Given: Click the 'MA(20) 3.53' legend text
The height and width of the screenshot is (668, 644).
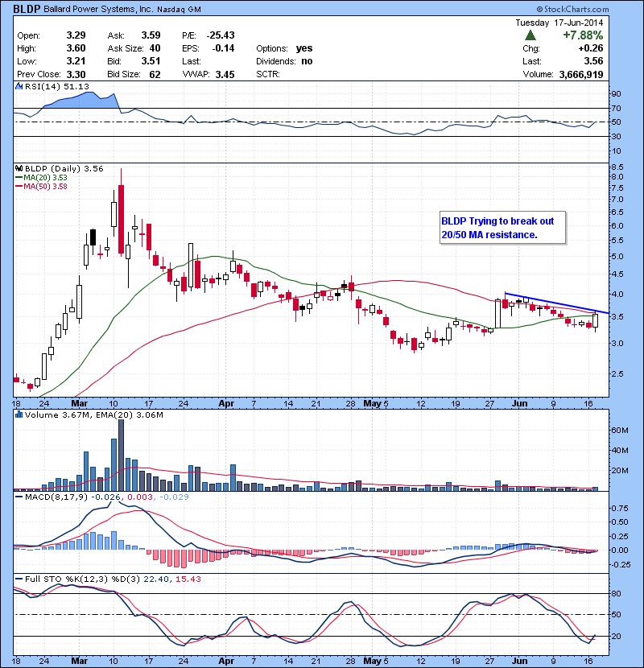Looking at the screenshot, I should tap(46, 178).
